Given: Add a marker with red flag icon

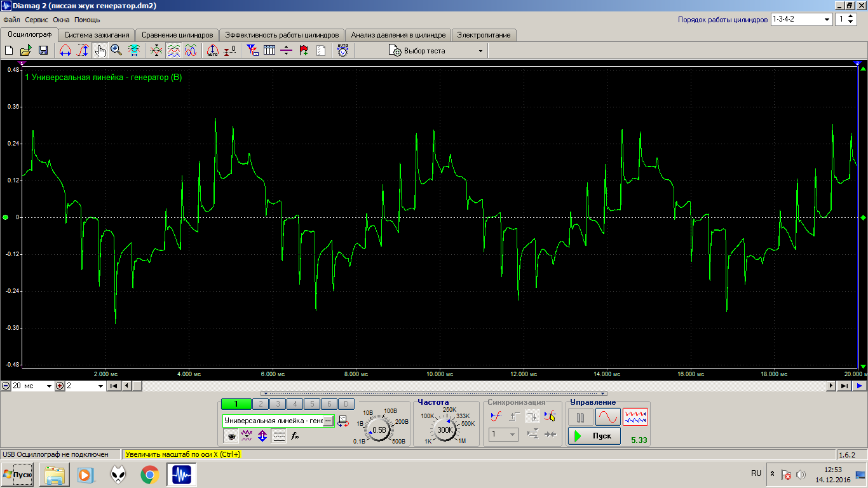Looking at the screenshot, I should [x=303, y=50].
